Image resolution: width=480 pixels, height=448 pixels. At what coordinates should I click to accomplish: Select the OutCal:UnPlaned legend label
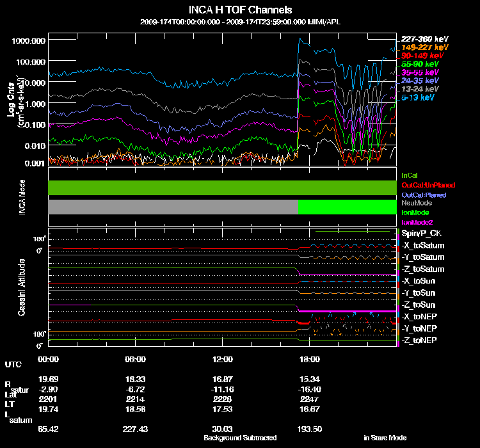(428, 185)
